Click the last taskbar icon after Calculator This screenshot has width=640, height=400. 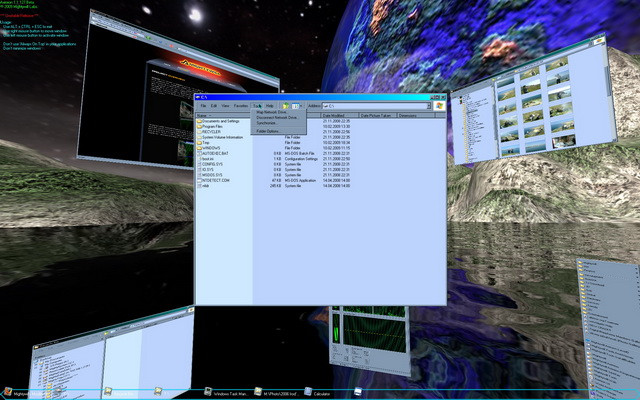click(358, 392)
